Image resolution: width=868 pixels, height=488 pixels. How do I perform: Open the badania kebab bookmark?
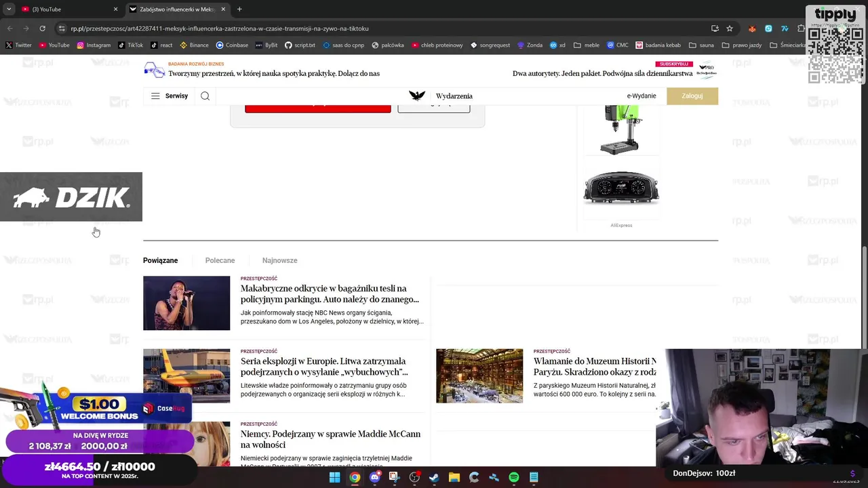(x=658, y=45)
